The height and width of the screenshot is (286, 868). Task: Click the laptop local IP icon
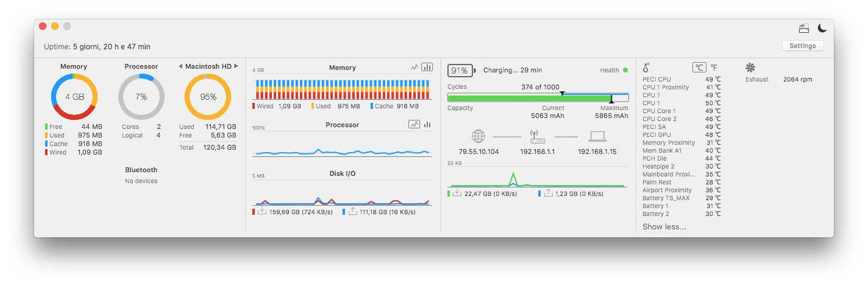597,136
